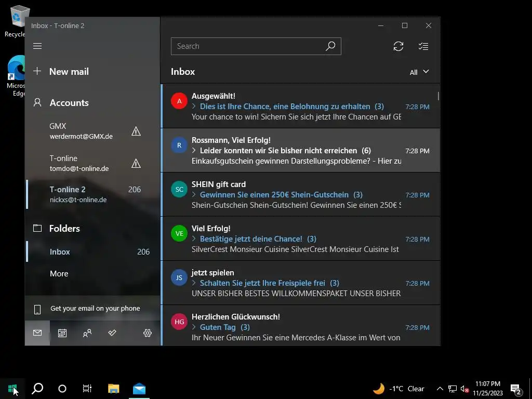Open More folders
This screenshot has width=532, height=399.
tap(92, 273)
